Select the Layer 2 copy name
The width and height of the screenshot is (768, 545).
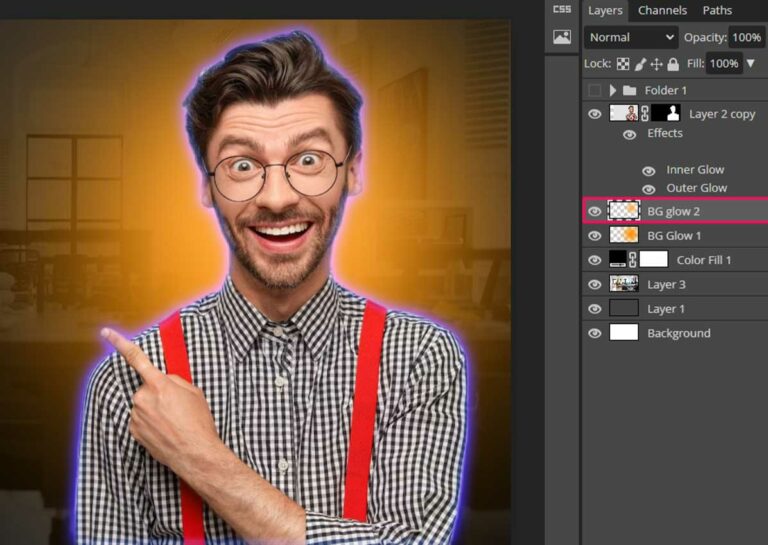coord(722,115)
